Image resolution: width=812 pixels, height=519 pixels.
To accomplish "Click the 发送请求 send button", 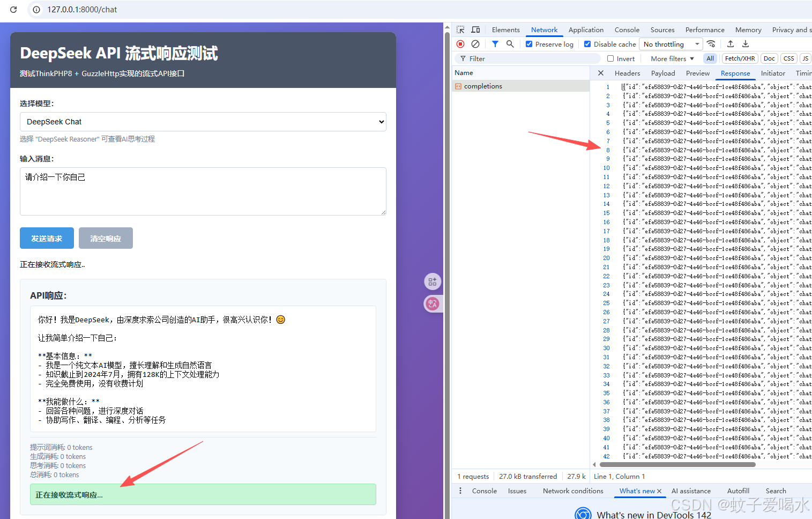I will point(47,238).
